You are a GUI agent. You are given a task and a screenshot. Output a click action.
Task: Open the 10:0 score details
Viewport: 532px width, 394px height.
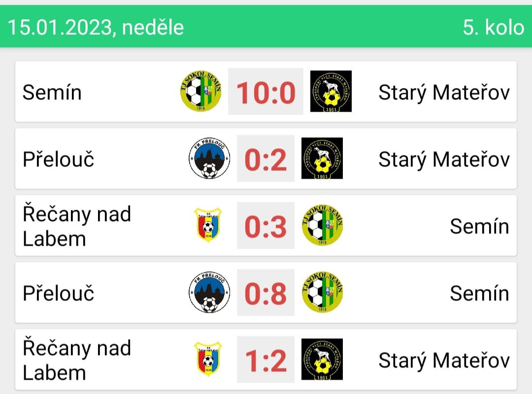coord(266,91)
